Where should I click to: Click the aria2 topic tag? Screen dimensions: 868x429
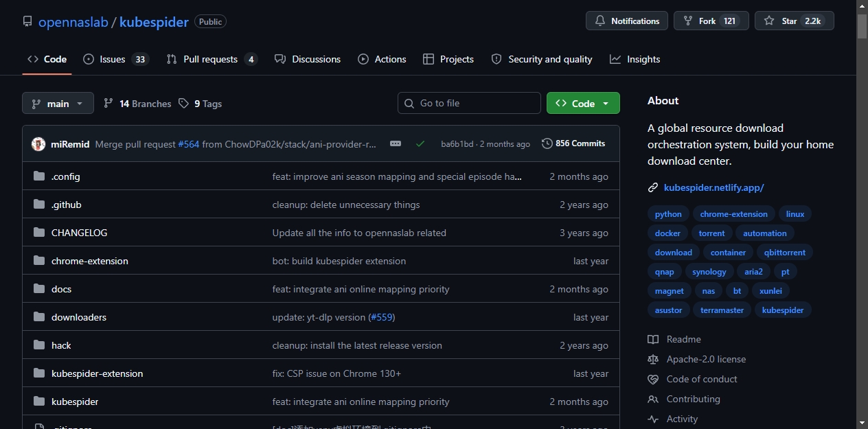coord(753,272)
